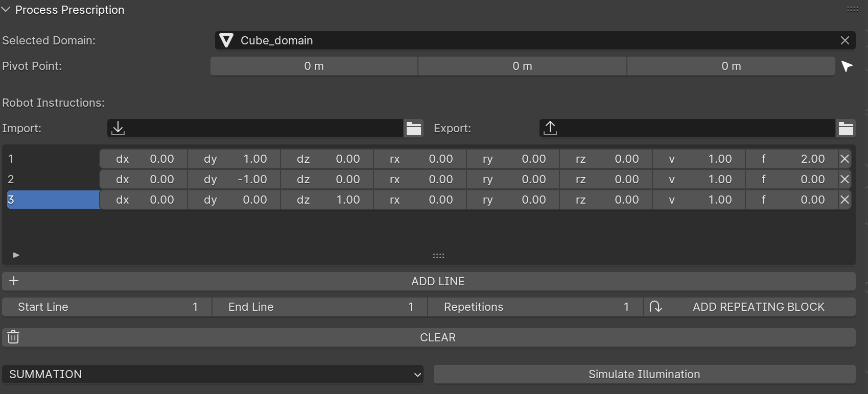Viewport: 868px width, 394px height.
Task: Select instruction row 1
Action: 53,159
